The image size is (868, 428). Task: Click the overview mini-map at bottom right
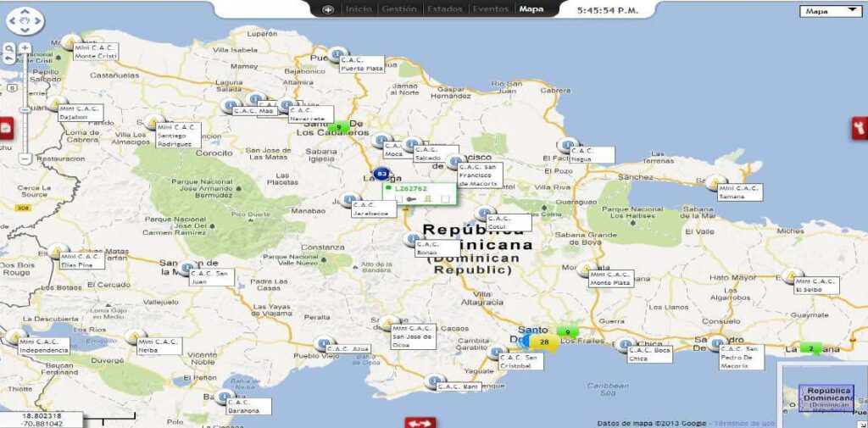click(823, 395)
